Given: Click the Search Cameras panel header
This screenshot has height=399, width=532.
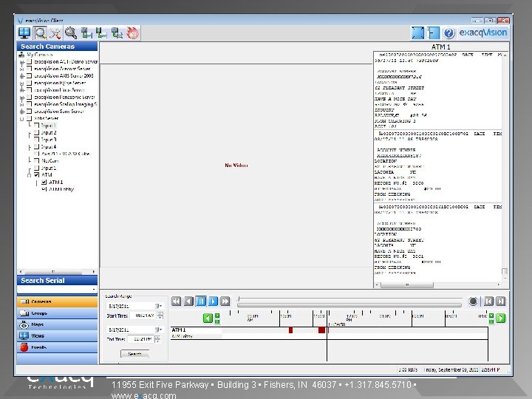Looking at the screenshot, I should pos(57,47).
